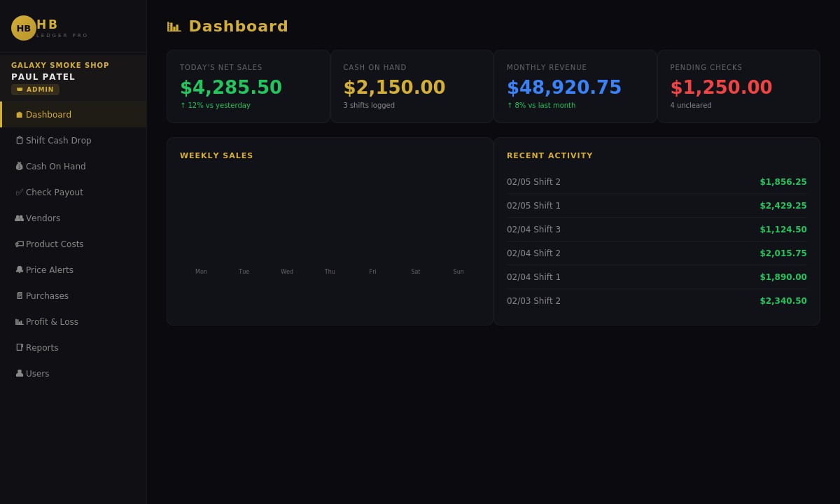Click the pen icon for Check Payout
Viewport: 840px width, 504px height.
19,192
